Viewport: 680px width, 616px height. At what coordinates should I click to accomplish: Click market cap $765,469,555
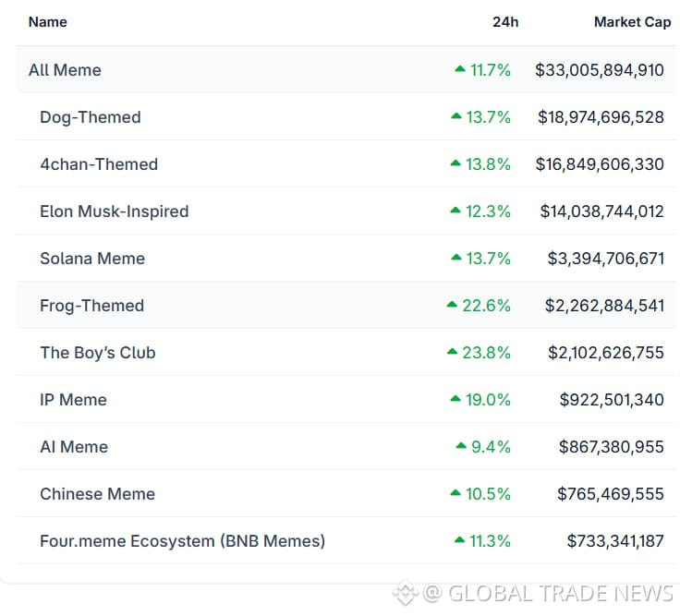click(611, 494)
